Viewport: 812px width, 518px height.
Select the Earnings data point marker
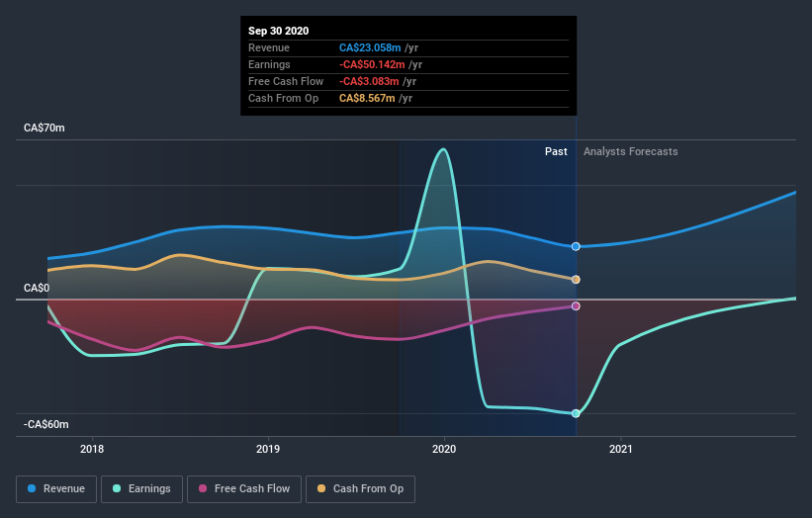(x=576, y=413)
